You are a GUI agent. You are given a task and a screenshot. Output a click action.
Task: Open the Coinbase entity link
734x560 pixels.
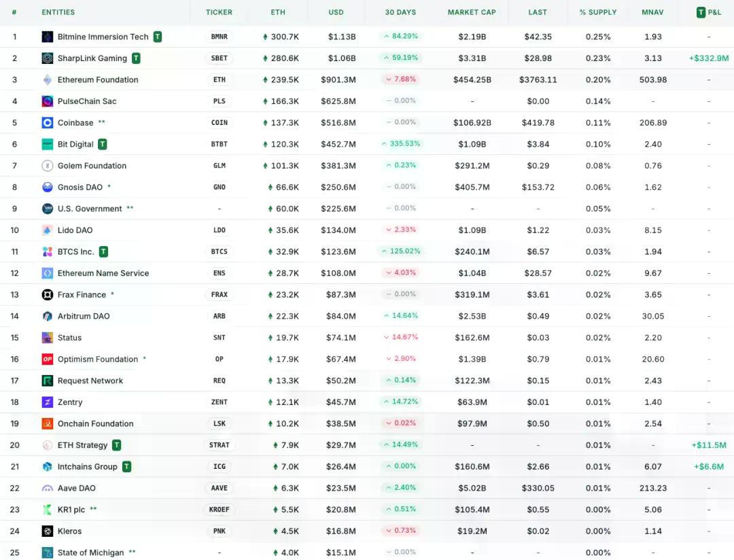click(x=75, y=123)
